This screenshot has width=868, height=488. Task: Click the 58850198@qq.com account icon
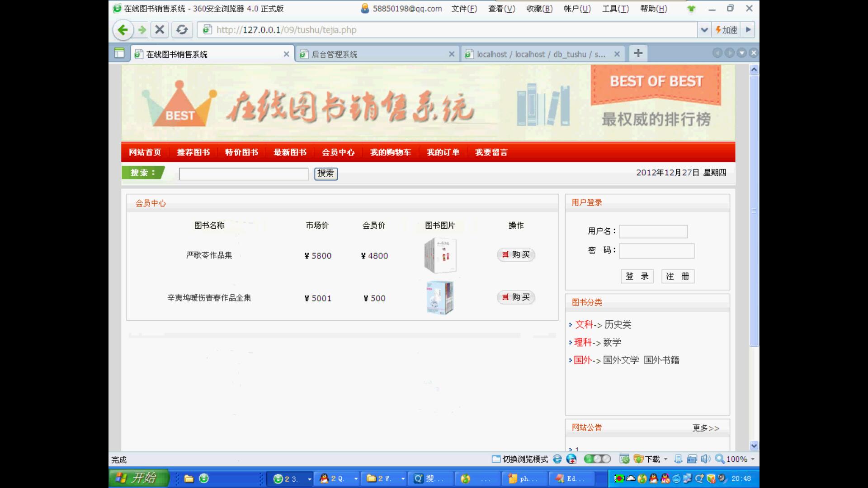pos(365,9)
